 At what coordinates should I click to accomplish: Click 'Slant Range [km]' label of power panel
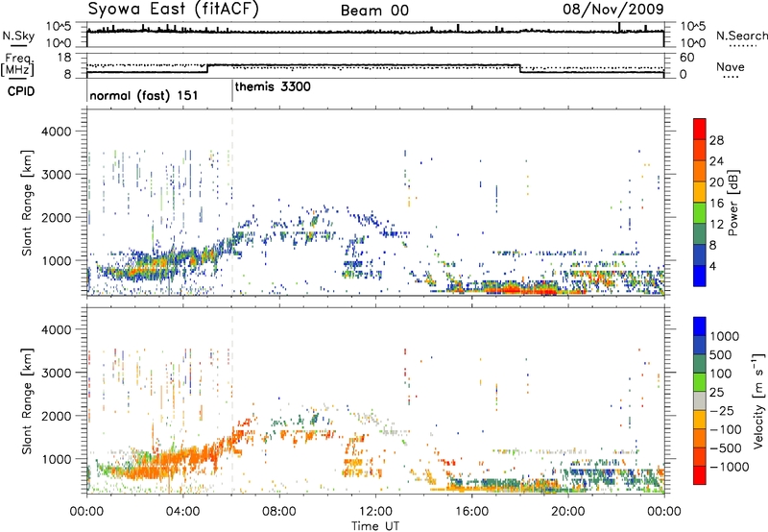coord(27,203)
